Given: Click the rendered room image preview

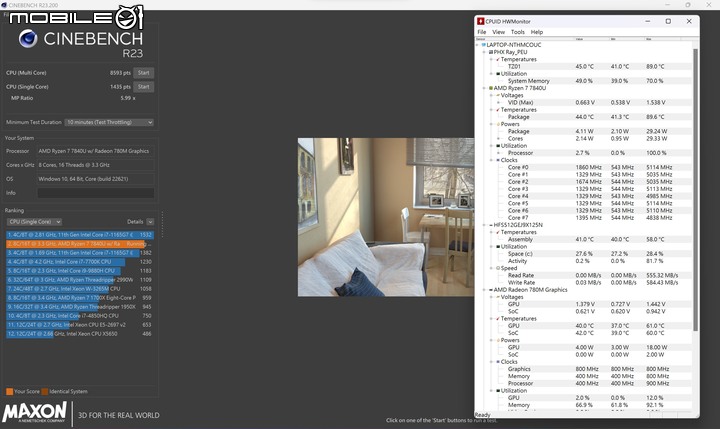Looking at the screenshot, I should point(386,217).
